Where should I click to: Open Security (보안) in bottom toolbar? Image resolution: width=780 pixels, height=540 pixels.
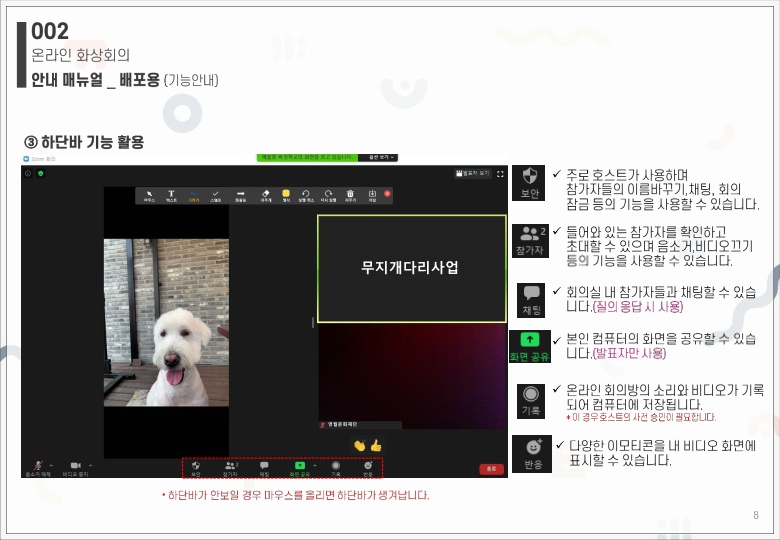(196, 466)
